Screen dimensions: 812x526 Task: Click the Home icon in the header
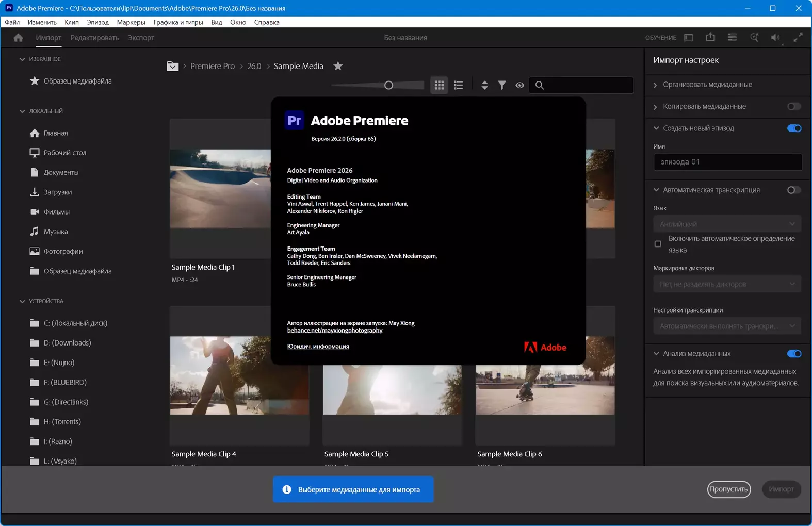pyautogui.click(x=19, y=38)
